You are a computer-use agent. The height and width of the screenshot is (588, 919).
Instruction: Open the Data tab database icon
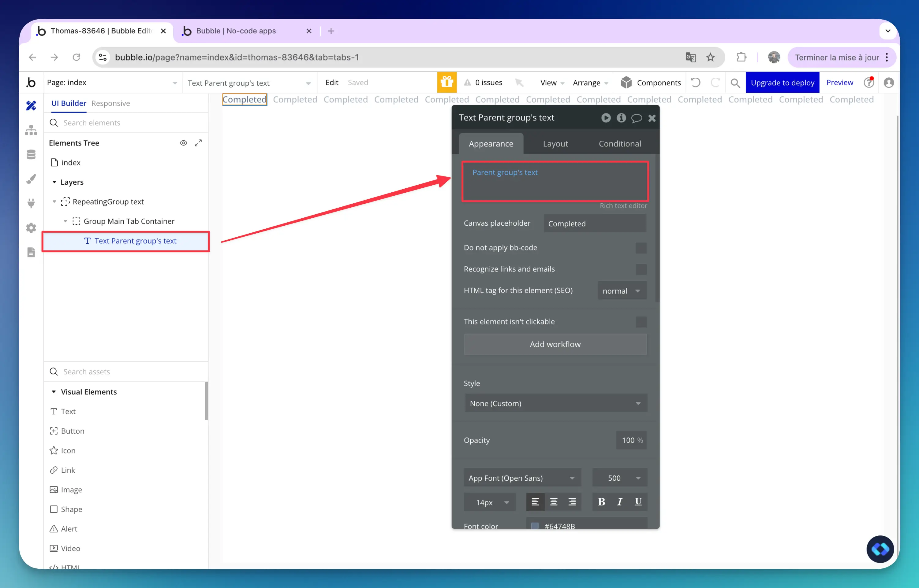pyautogui.click(x=31, y=154)
